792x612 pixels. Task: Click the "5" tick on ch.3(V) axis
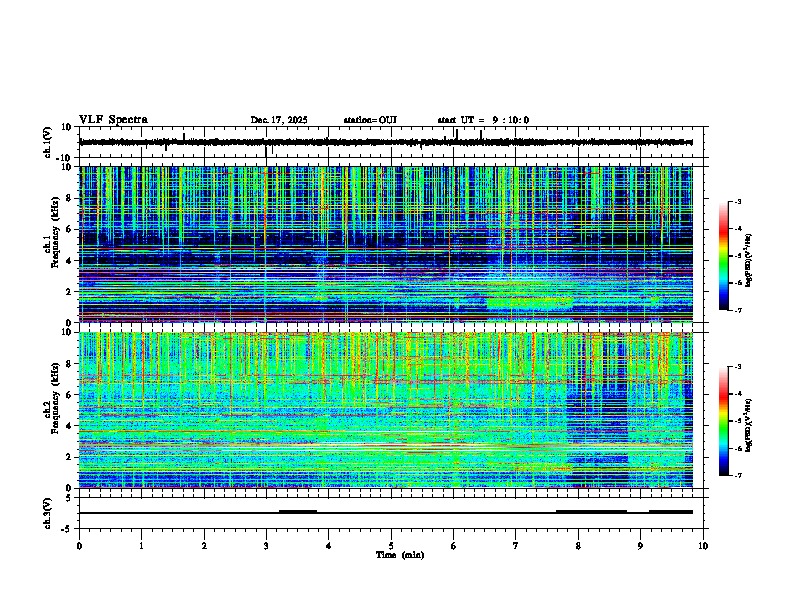70,498
